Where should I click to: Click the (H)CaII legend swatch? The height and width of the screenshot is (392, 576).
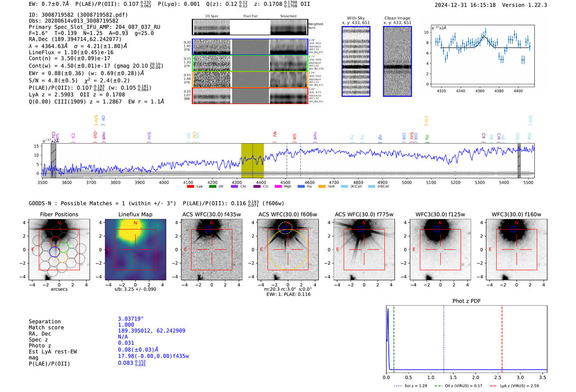(x=372, y=186)
